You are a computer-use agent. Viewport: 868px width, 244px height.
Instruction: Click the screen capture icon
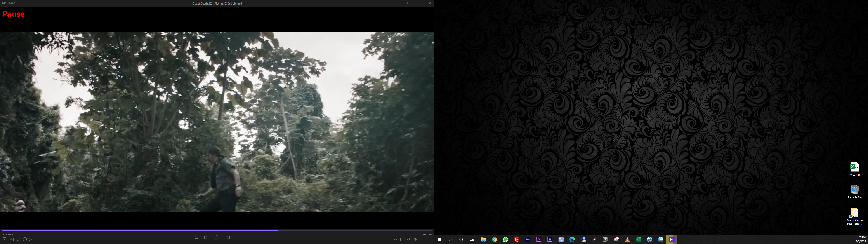click(32, 239)
